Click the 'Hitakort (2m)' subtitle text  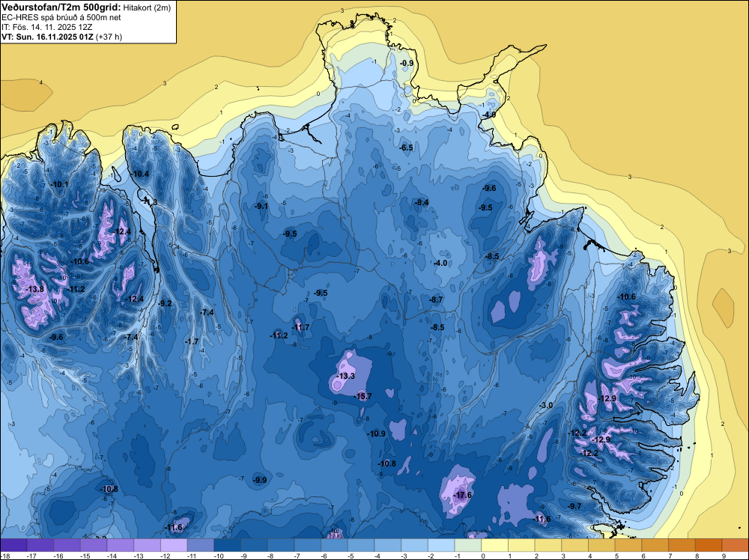(x=147, y=7)
